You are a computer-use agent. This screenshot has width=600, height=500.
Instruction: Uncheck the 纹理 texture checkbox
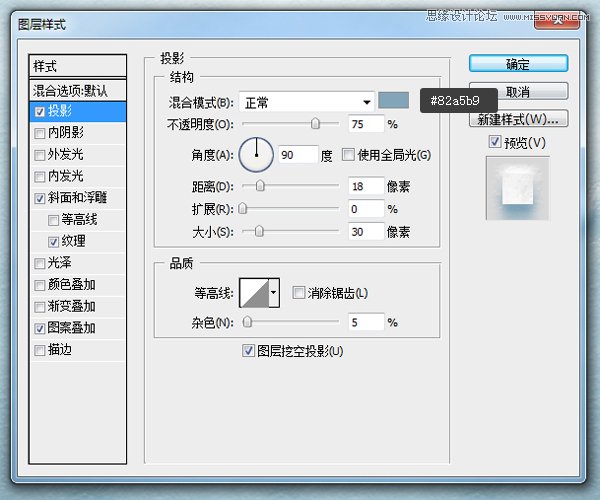click(x=53, y=241)
